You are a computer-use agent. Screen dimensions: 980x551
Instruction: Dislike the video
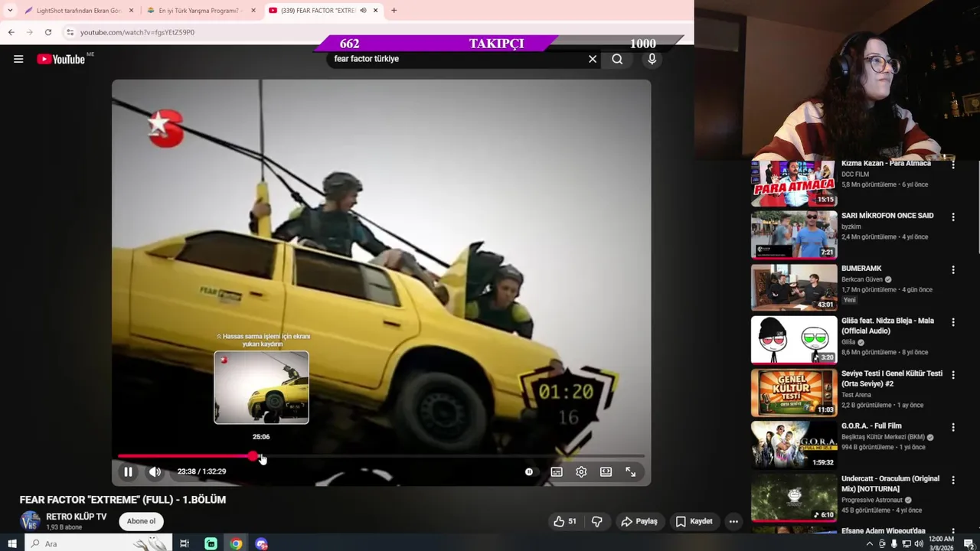point(596,521)
